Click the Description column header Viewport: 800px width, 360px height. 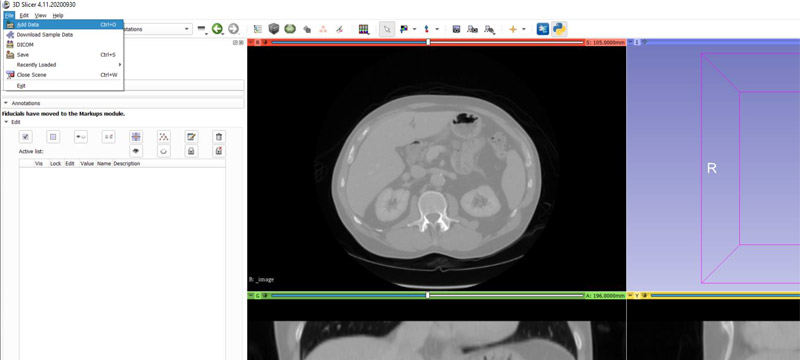[127, 164]
